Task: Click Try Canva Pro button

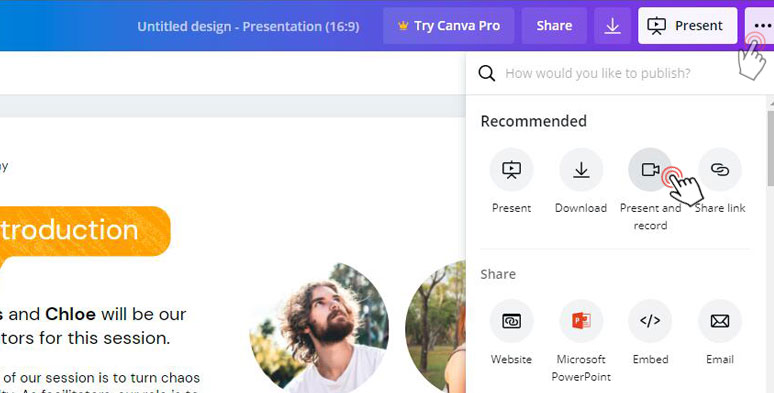Action: (449, 26)
